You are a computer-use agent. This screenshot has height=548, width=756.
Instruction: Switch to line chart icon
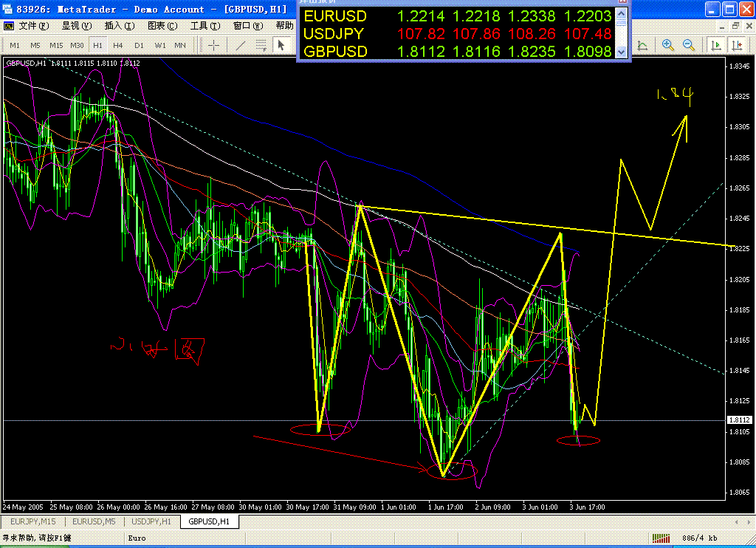pos(643,45)
